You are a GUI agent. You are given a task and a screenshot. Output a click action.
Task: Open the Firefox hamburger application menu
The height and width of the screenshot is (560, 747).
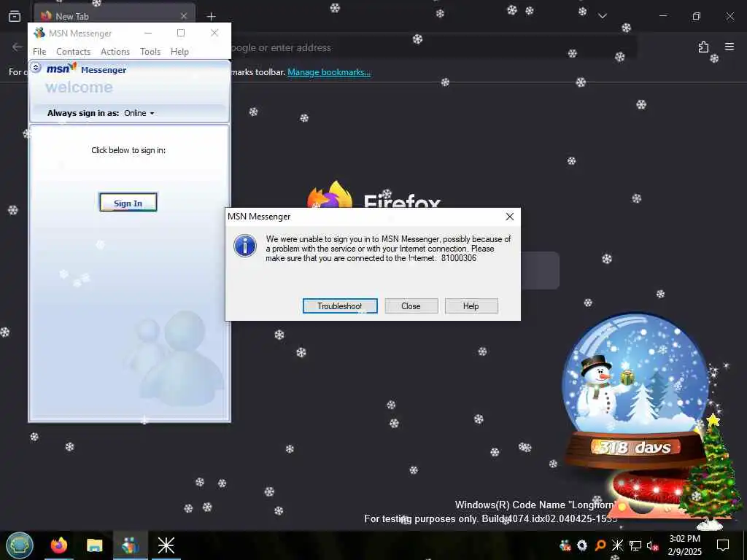pyautogui.click(x=729, y=47)
